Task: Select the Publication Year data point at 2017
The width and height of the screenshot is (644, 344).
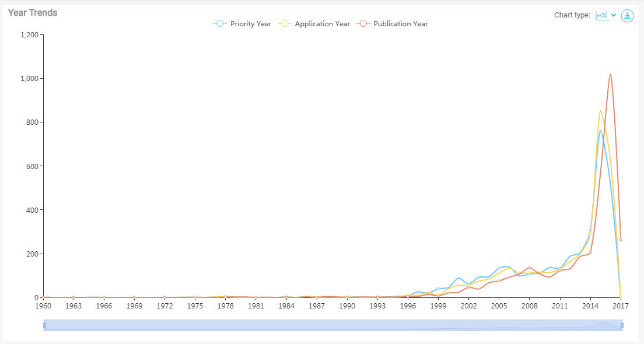Action: pyautogui.click(x=620, y=240)
